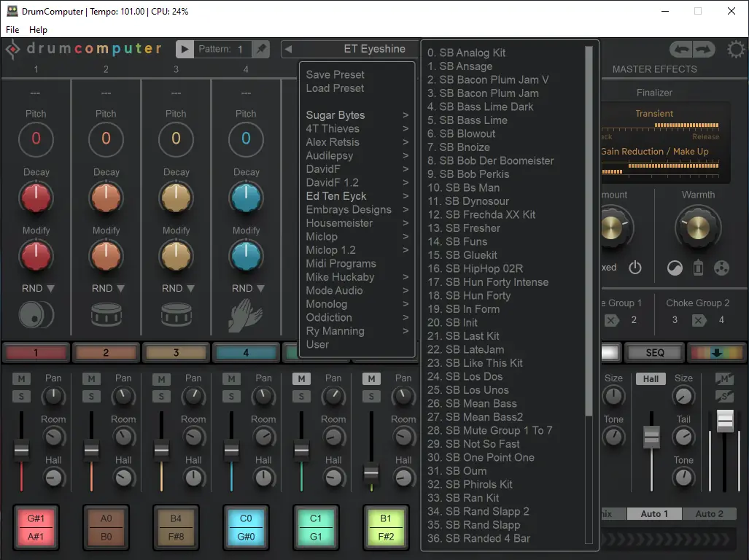Click the pin icon next to Pattern

(261, 49)
